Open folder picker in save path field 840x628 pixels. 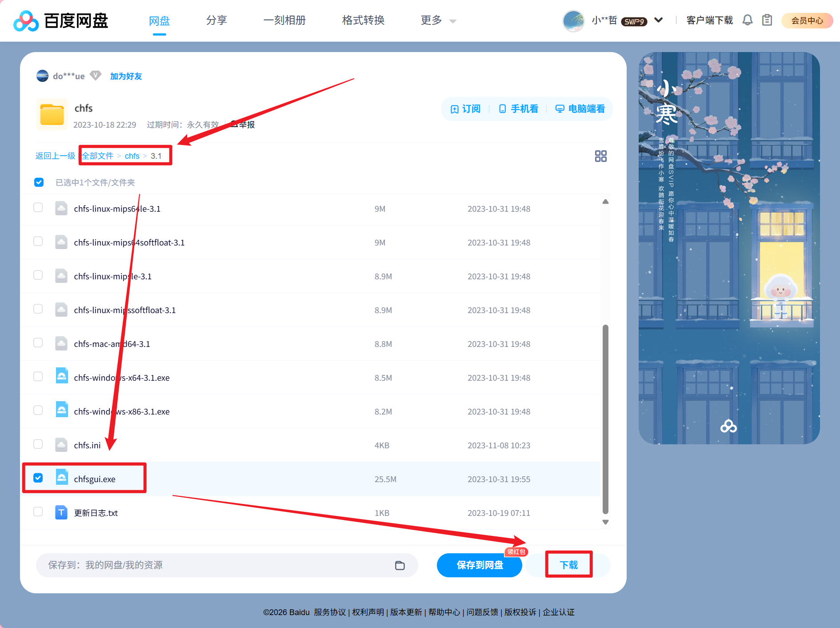400,565
